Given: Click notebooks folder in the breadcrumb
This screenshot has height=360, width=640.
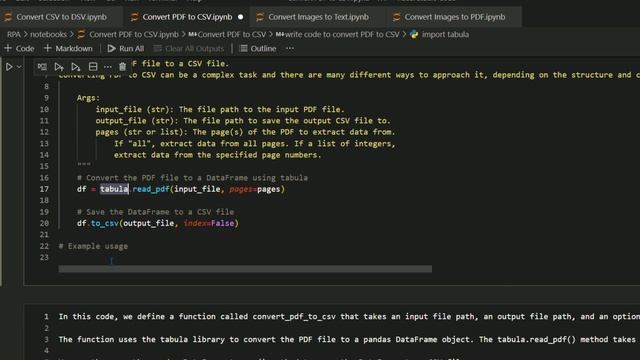Looking at the screenshot, I should tap(48, 34).
